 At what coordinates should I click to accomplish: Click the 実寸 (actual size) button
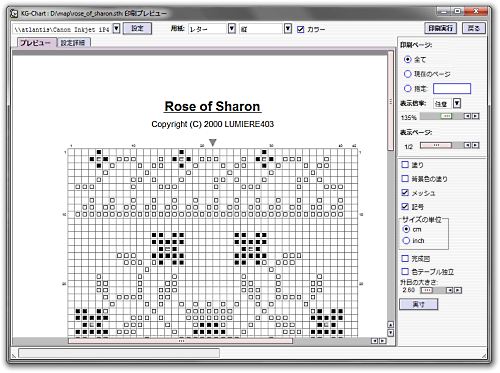pyautogui.click(x=418, y=304)
